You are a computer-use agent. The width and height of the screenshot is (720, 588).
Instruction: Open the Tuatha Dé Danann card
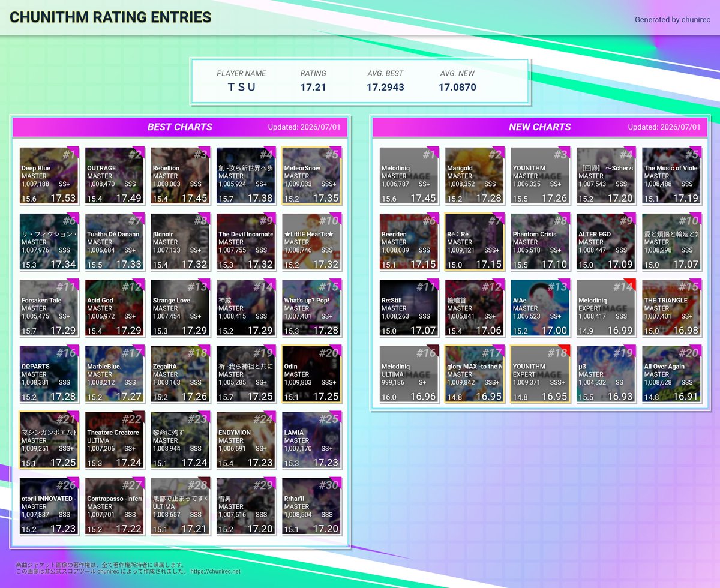point(114,242)
